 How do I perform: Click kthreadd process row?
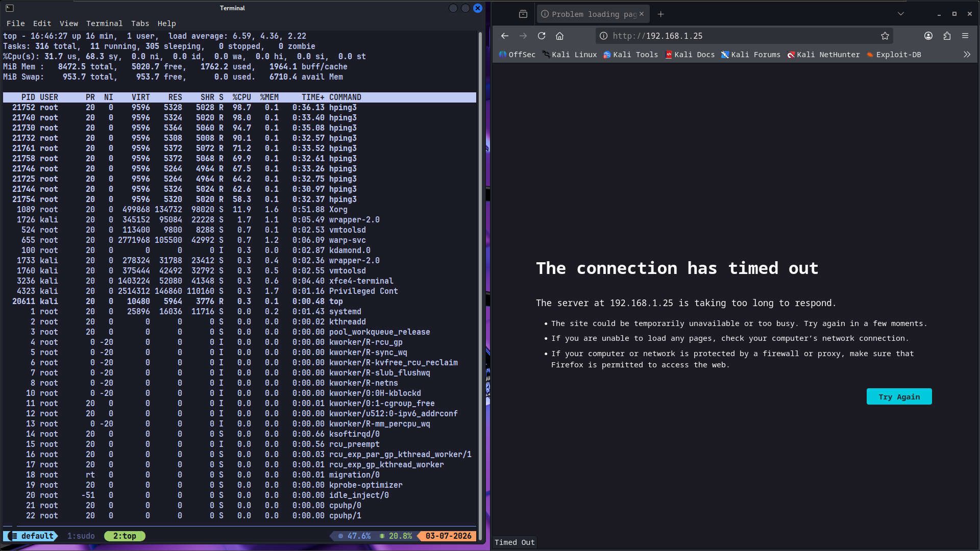coord(239,322)
